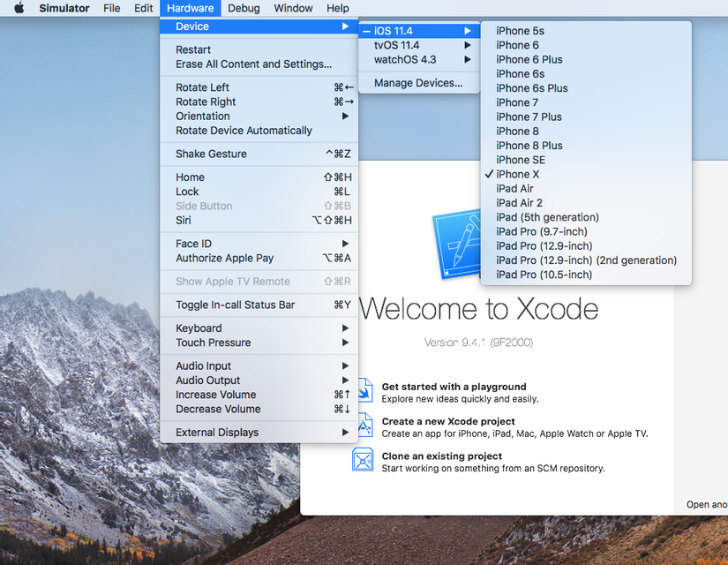The image size is (728, 565).
Task: Select iPad Pro (12.9-inch) first generation
Action: pos(586,246)
